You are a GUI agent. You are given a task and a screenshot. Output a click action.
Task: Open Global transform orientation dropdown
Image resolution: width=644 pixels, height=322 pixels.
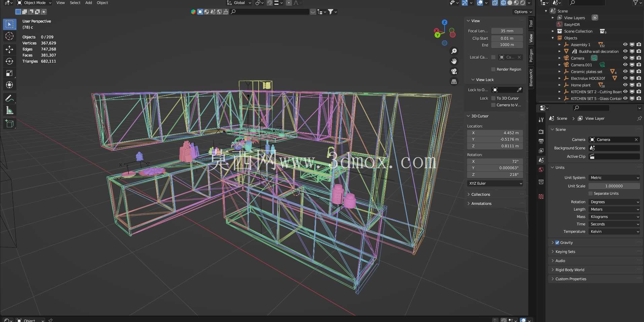pos(239,3)
